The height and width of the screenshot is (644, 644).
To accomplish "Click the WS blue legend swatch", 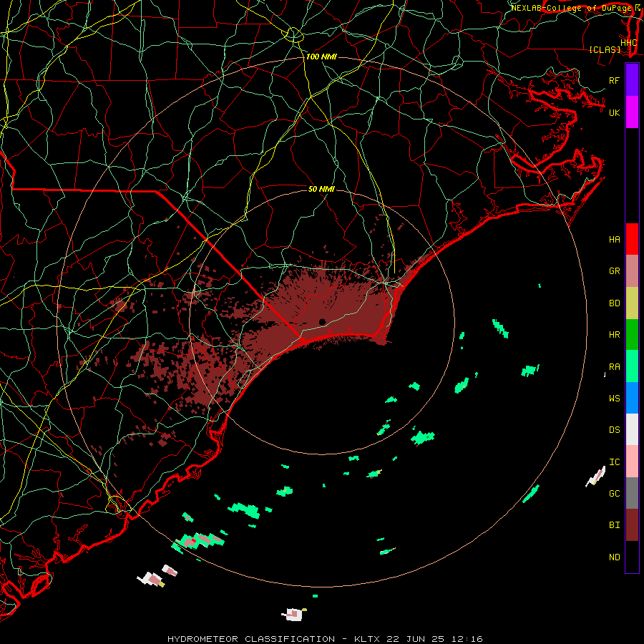I will [632, 398].
